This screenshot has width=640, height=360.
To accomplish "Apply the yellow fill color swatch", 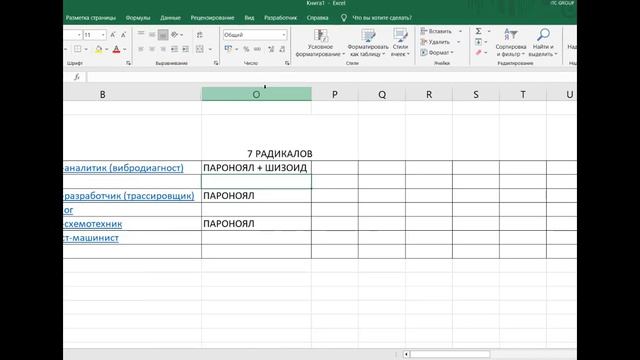I will (98, 49).
